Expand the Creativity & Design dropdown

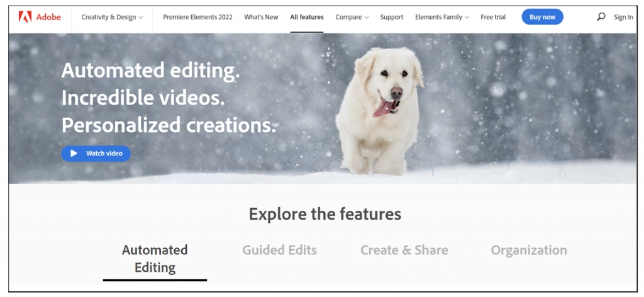112,17
